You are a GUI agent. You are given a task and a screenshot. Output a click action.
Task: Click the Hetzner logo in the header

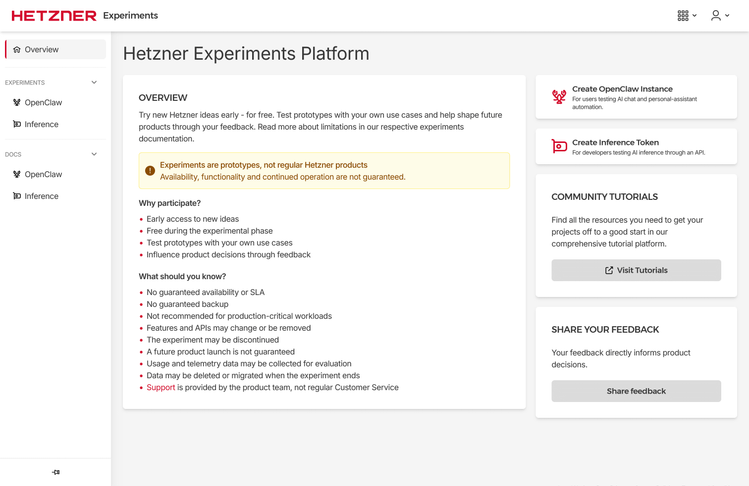coord(54,16)
